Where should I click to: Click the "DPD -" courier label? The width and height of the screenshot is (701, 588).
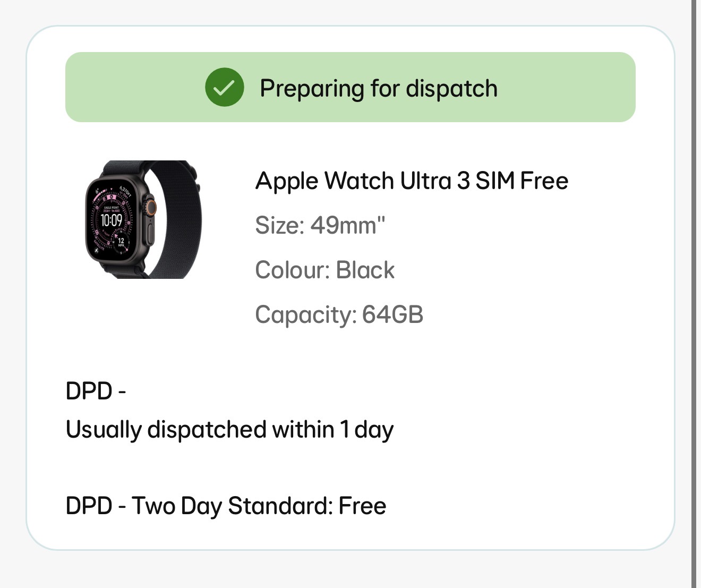[96, 391]
